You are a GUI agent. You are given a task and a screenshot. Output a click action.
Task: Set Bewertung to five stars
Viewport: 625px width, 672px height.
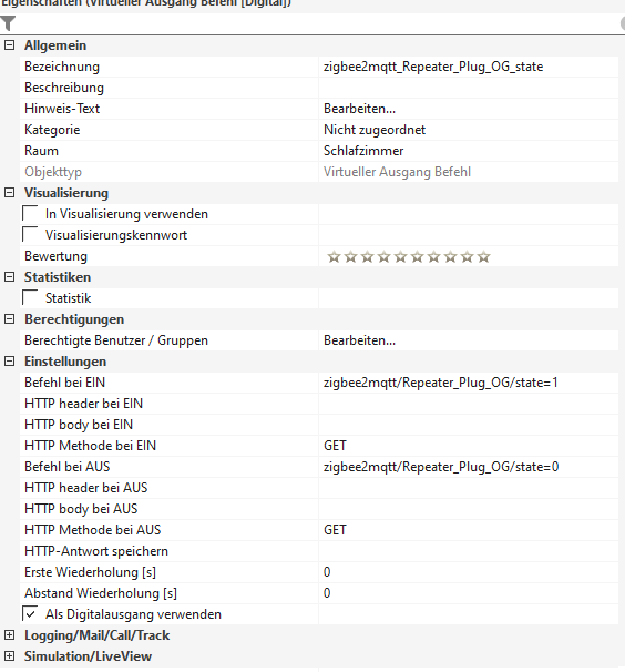(x=401, y=257)
